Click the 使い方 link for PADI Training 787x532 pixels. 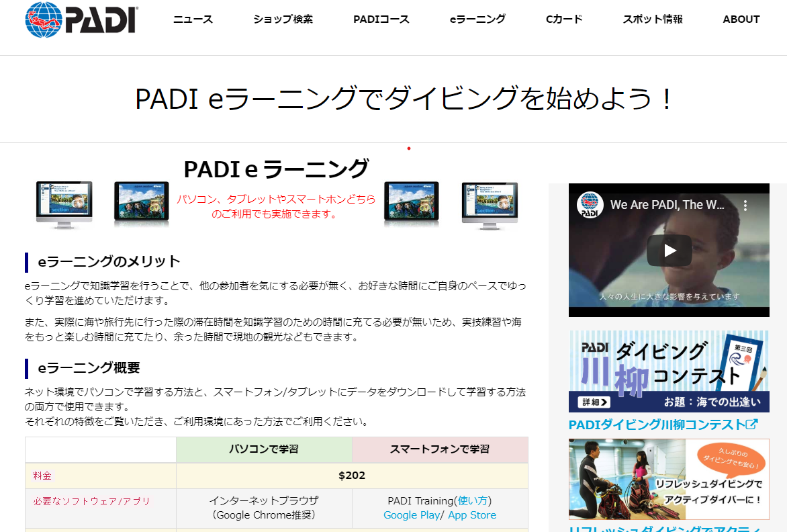coord(473,501)
